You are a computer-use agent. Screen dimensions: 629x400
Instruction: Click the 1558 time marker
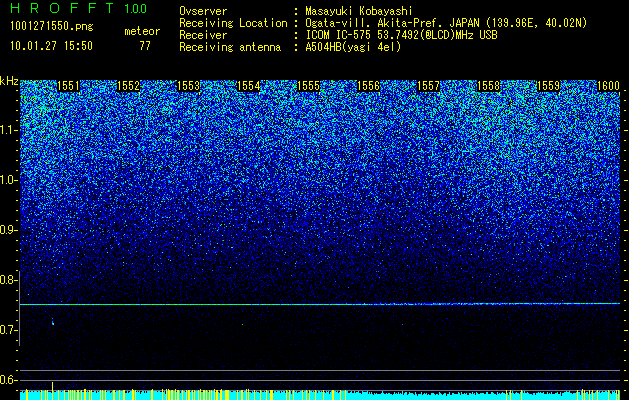(489, 86)
